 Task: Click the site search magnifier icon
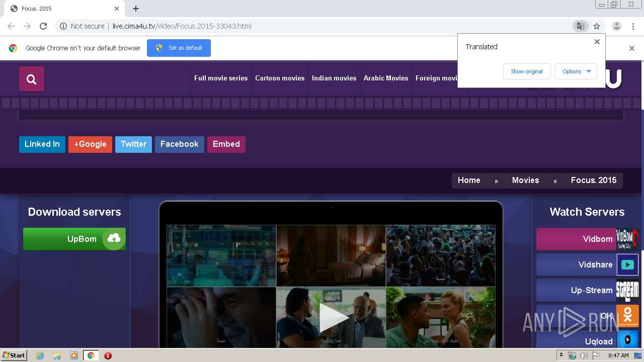(x=32, y=79)
